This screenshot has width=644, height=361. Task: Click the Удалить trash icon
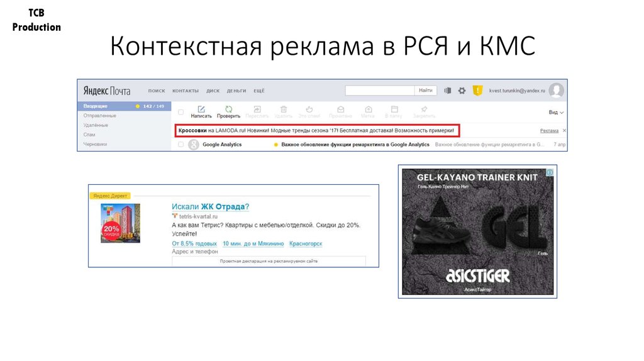coord(284,109)
